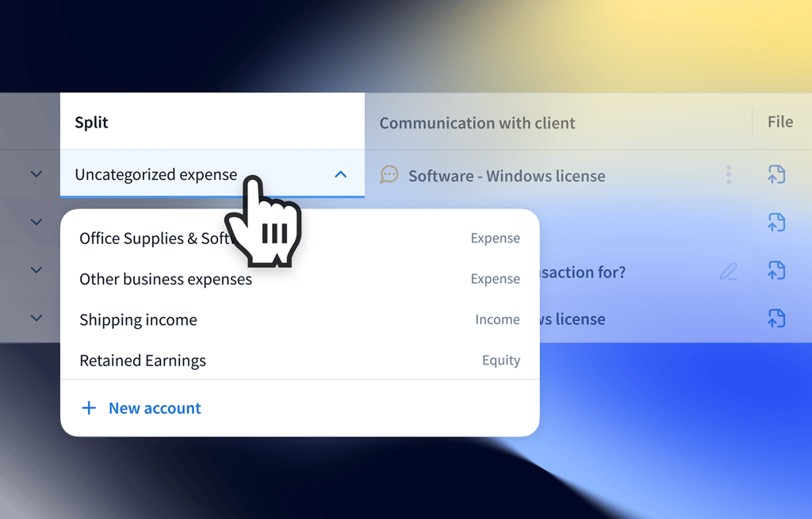
Task: Collapse the Uncategorized expense dropdown caret
Action: [340, 174]
